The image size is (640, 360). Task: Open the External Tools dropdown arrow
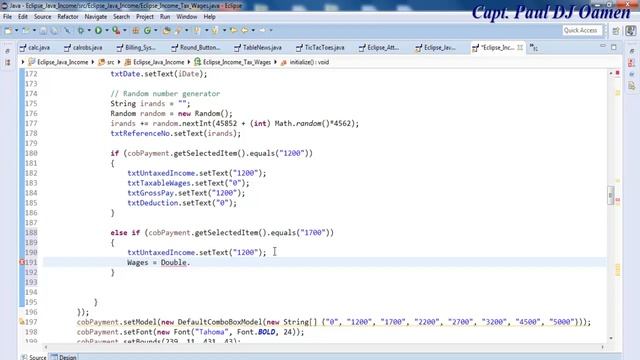[x=125, y=30]
